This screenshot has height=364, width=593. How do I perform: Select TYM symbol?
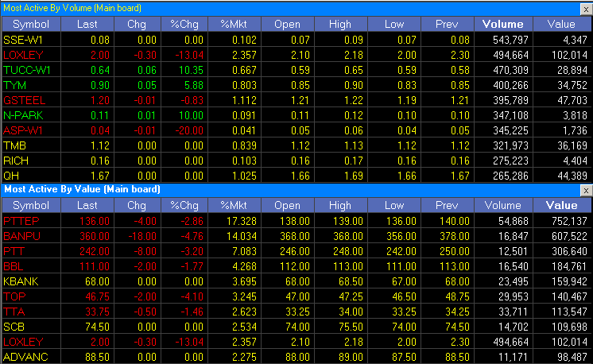point(15,85)
